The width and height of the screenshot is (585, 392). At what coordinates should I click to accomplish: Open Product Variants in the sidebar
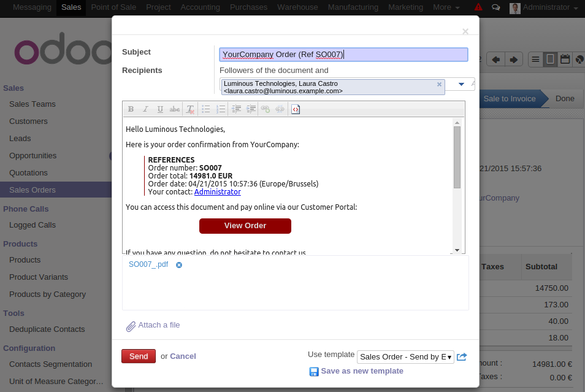click(39, 277)
